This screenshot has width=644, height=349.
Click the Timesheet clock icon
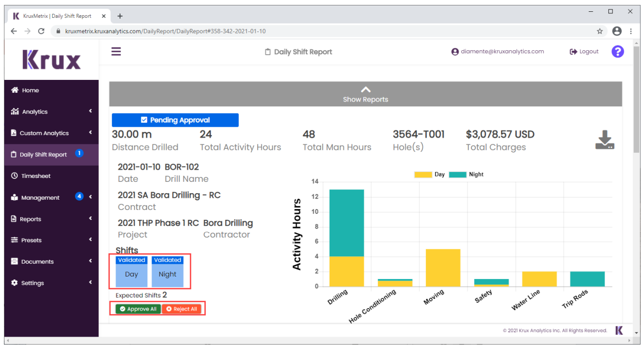pos(14,176)
